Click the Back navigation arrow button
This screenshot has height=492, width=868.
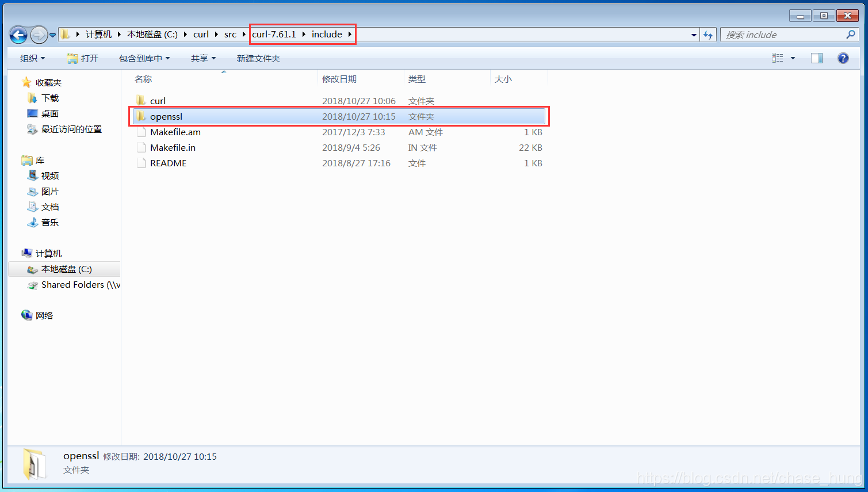tap(18, 35)
